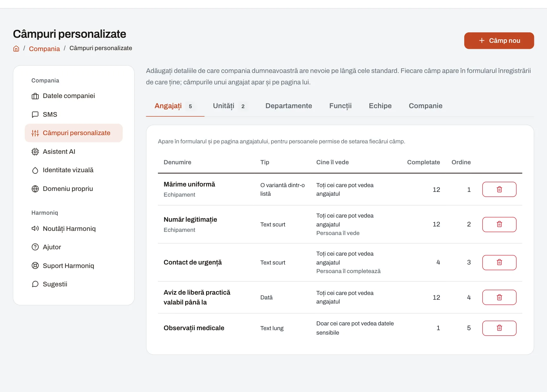Viewport: 547px width, 392px height.
Task: Open the Sugestii link
Action: coord(74,284)
